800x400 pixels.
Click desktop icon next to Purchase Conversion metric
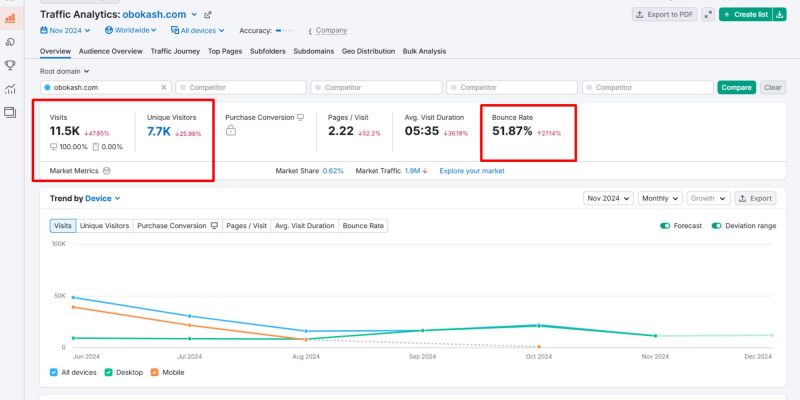click(301, 117)
